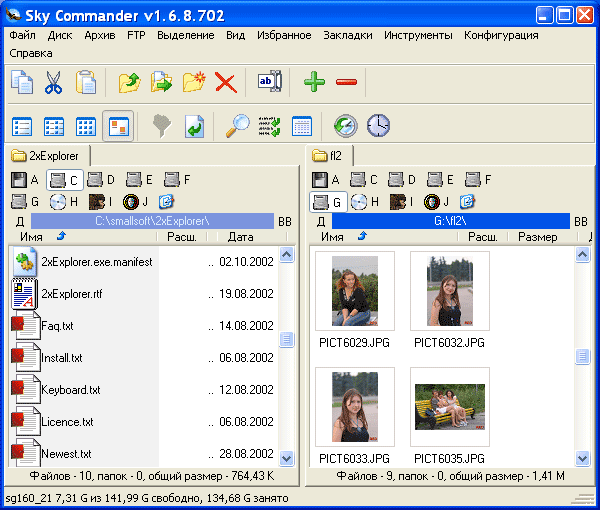Image resolution: width=600 pixels, height=510 pixels.
Task: Click the Cut scissors icon
Action: click(54, 82)
